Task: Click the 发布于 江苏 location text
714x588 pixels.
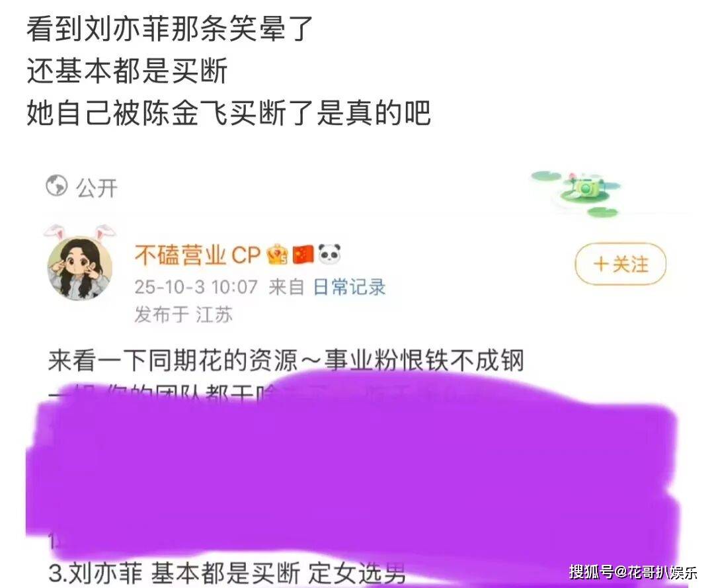Action: 184,315
